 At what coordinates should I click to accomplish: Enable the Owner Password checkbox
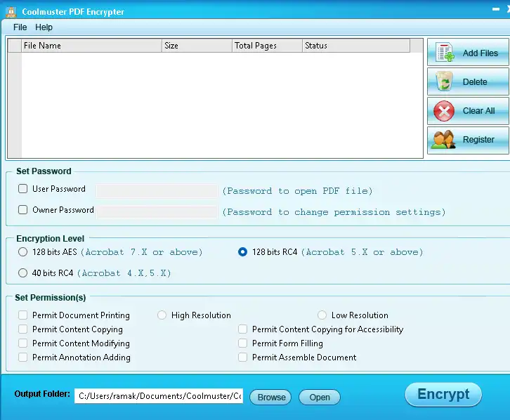23,210
